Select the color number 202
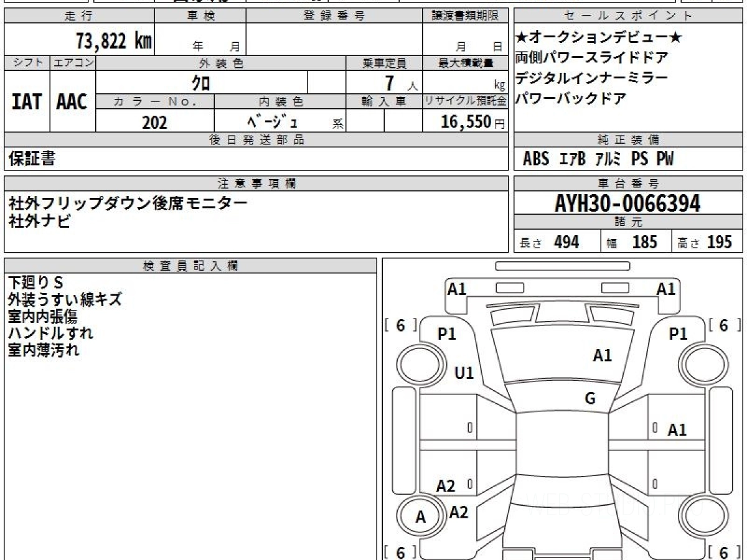Image resolution: width=747 pixels, height=560 pixels. (x=154, y=122)
